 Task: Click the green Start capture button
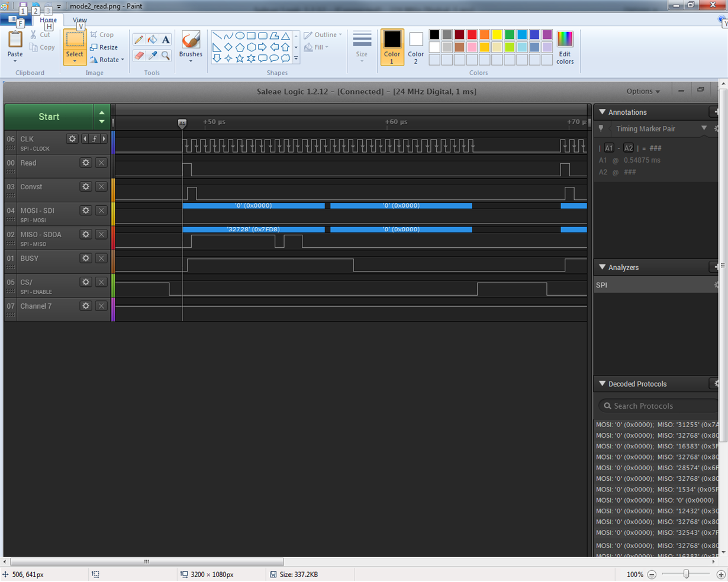tap(49, 117)
